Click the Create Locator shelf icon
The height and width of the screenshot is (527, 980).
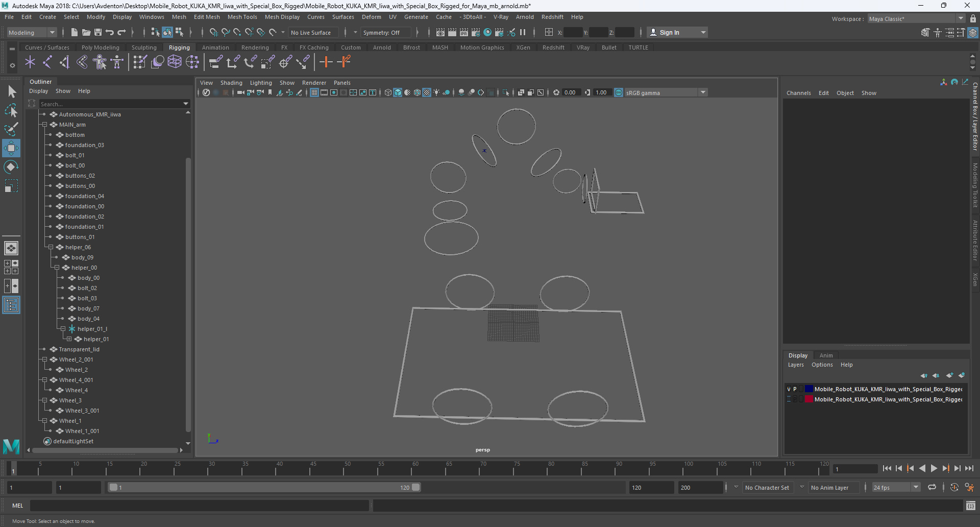tap(30, 62)
